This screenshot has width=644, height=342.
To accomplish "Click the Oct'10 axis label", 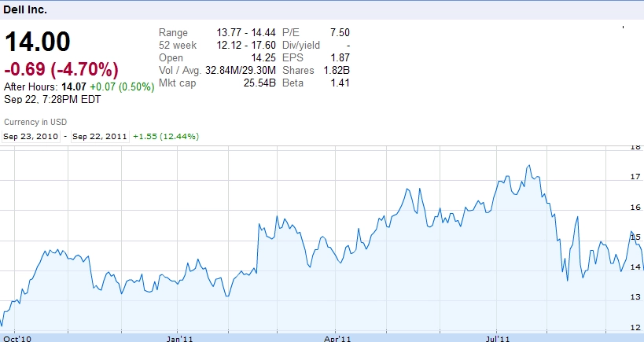I will pyautogui.click(x=17, y=339).
